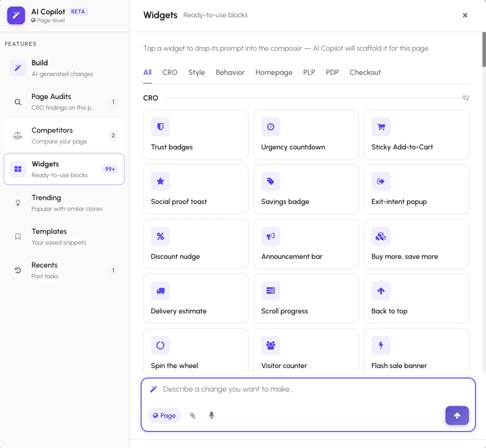Screen dimensions: 486x448
Task: Click the Savings badge label text
Action: (x=285, y=202)
